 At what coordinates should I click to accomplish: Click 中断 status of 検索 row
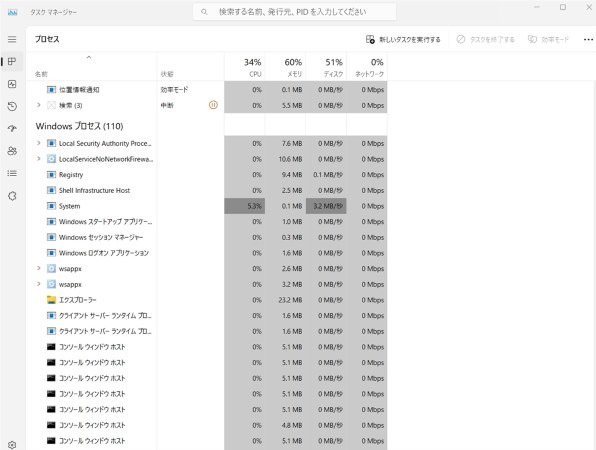167,105
